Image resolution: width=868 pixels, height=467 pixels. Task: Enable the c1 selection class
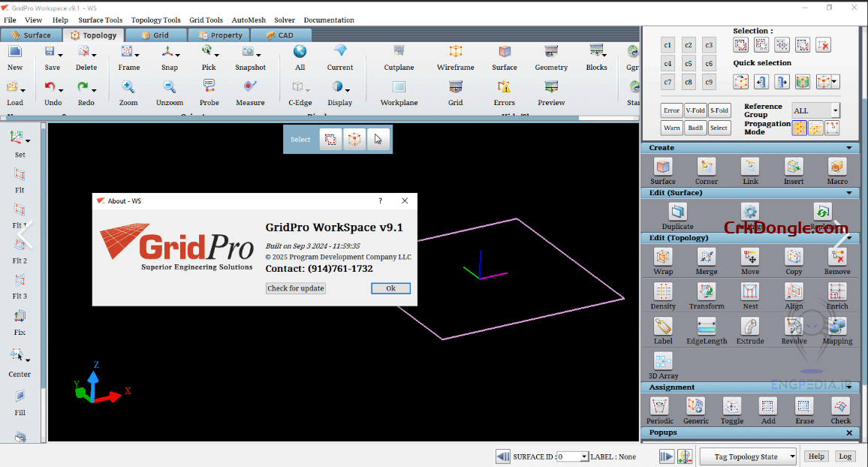pos(668,45)
